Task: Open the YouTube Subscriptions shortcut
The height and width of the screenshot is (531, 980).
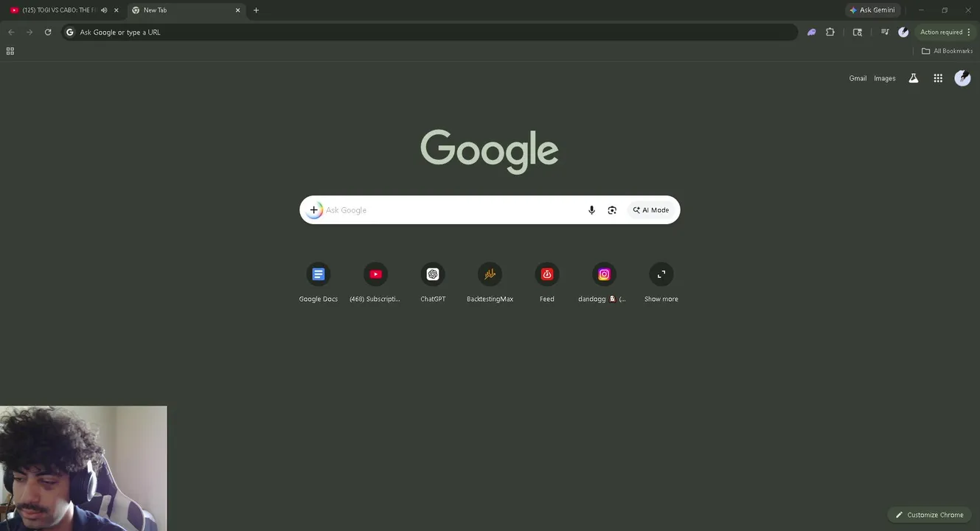Action: tap(375, 283)
